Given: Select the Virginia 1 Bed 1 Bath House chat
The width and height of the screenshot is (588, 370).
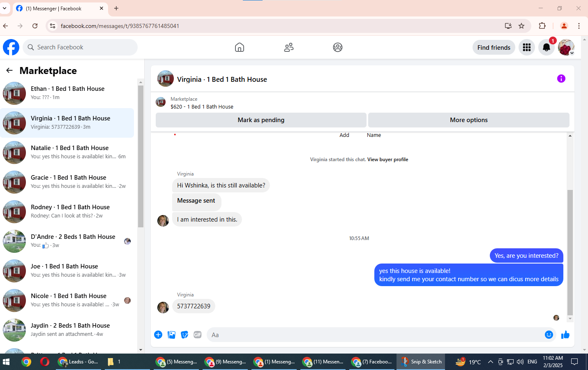Looking at the screenshot, I should (x=68, y=123).
